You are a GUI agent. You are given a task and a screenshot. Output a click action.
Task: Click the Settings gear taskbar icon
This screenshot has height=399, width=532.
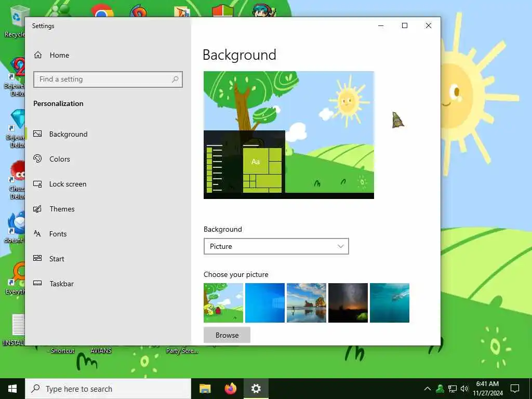(256, 389)
